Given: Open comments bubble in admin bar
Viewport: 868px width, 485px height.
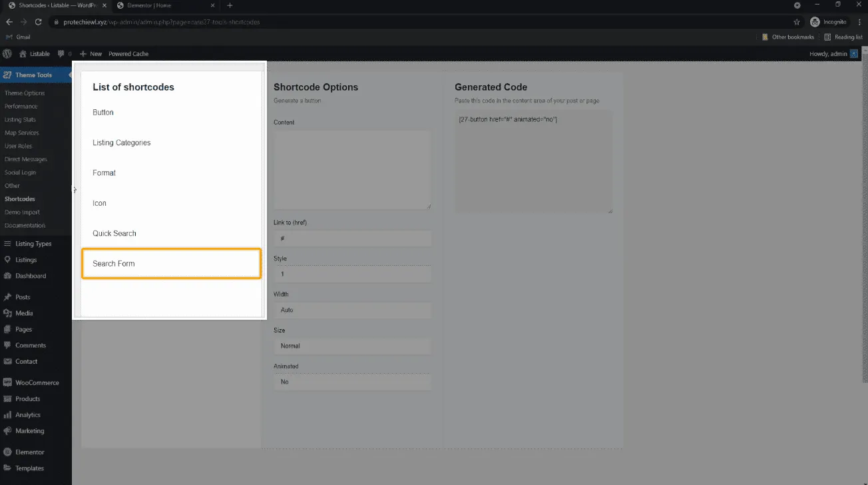Looking at the screenshot, I should point(61,53).
